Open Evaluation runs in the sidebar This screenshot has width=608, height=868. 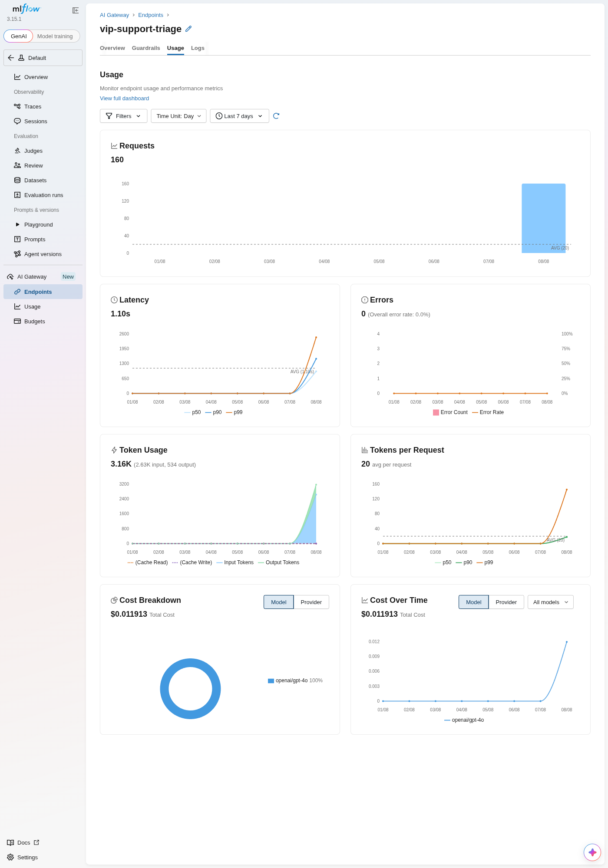(43, 195)
